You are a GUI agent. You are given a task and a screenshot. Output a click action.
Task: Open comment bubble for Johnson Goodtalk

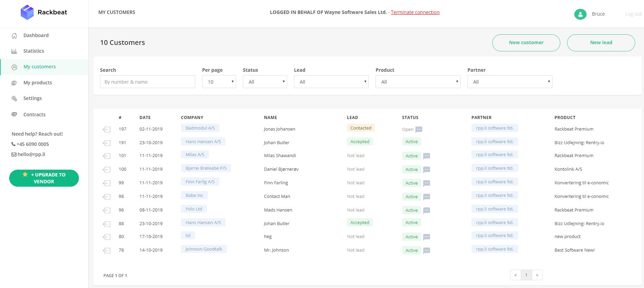pyautogui.click(x=427, y=251)
